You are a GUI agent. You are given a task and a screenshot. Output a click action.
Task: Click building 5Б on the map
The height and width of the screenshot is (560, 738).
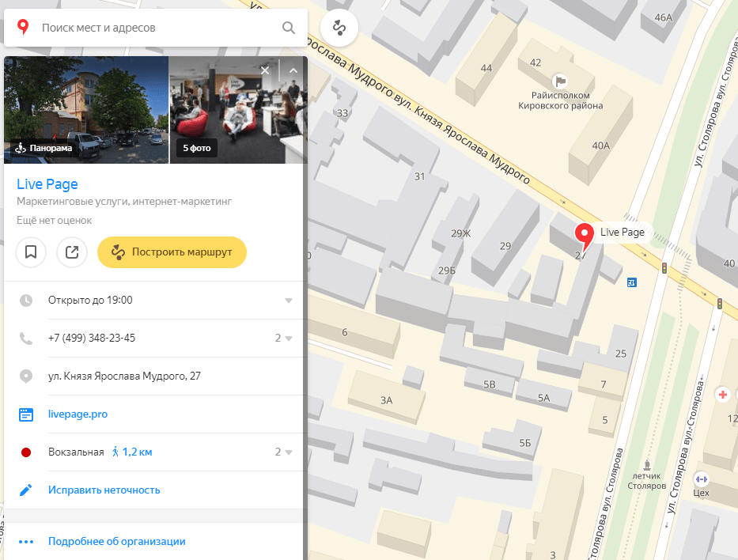pyautogui.click(x=524, y=443)
